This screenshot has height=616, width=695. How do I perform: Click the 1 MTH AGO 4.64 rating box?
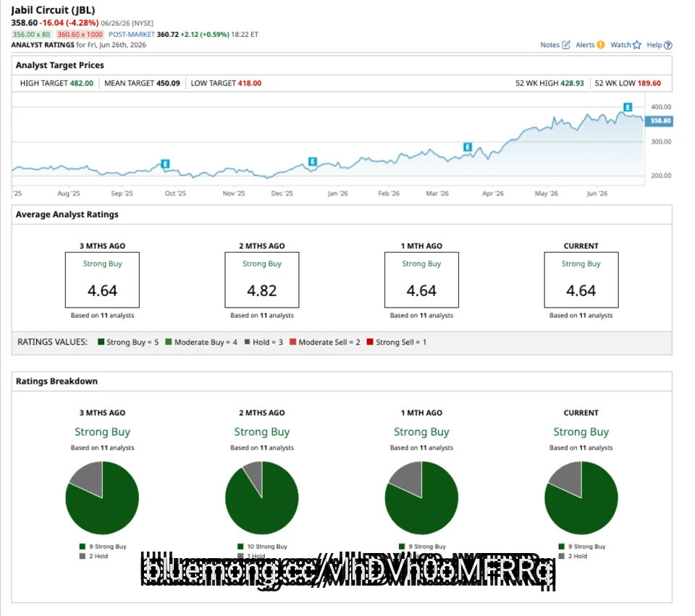tap(421, 280)
